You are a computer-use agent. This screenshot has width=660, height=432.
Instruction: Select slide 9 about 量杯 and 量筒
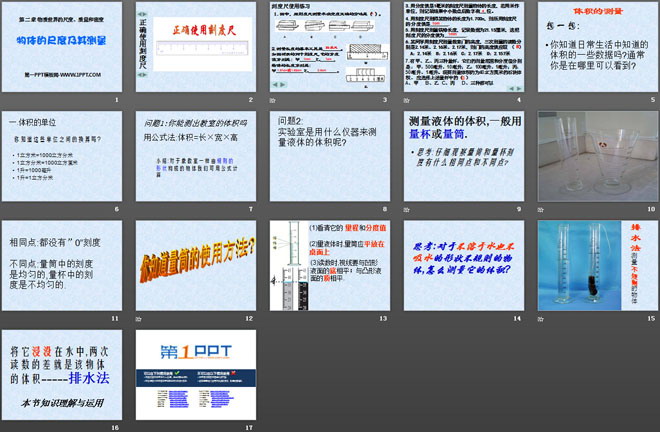click(464, 156)
